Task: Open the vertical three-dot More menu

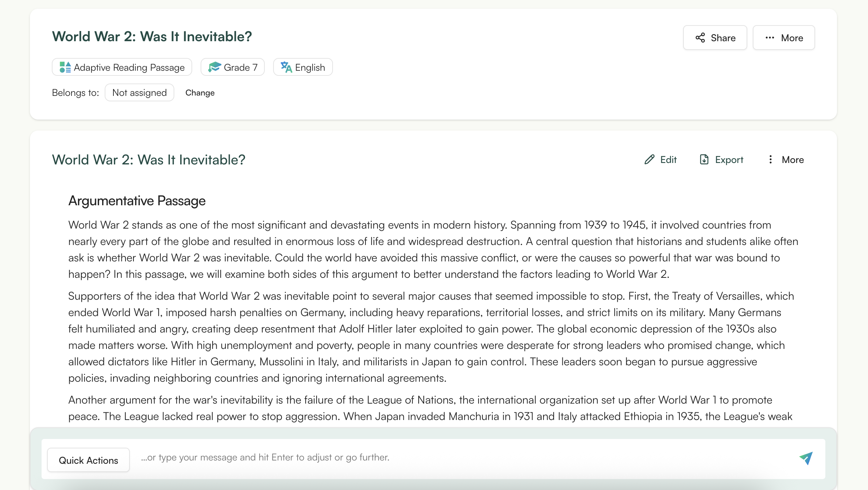Action: tap(770, 160)
